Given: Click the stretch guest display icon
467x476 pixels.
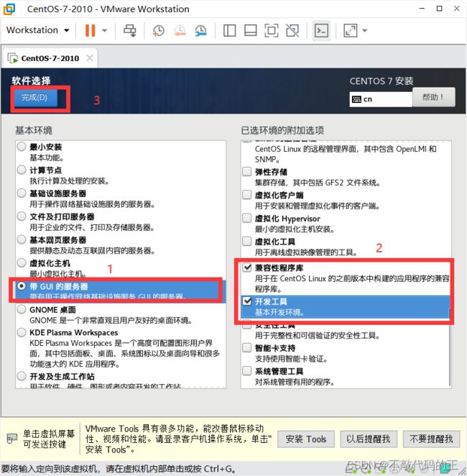Looking at the screenshot, I should [351, 30].
